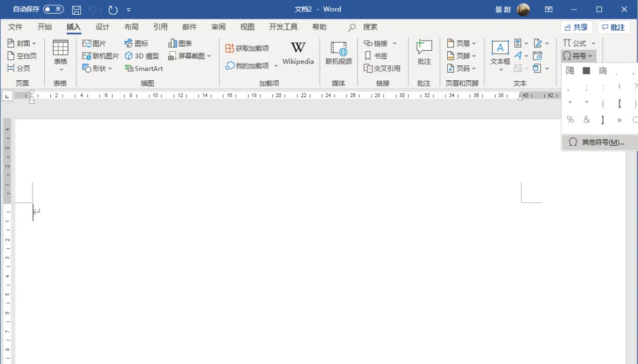The image size is (638, 364).
Task: Expand the 封面 cover page dropdown
Action: [34, 44]
